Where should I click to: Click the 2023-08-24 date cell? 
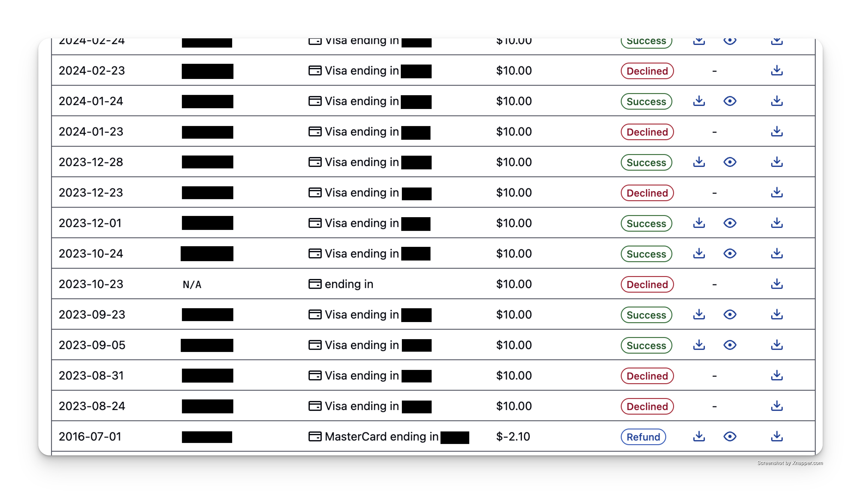[x=92, y=406]
